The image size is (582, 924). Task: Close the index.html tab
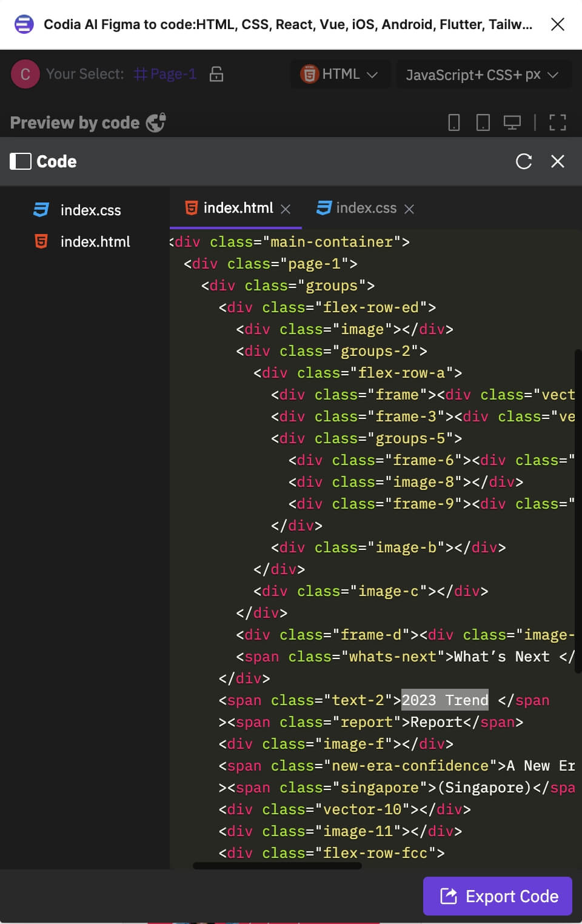click(286, 209)
